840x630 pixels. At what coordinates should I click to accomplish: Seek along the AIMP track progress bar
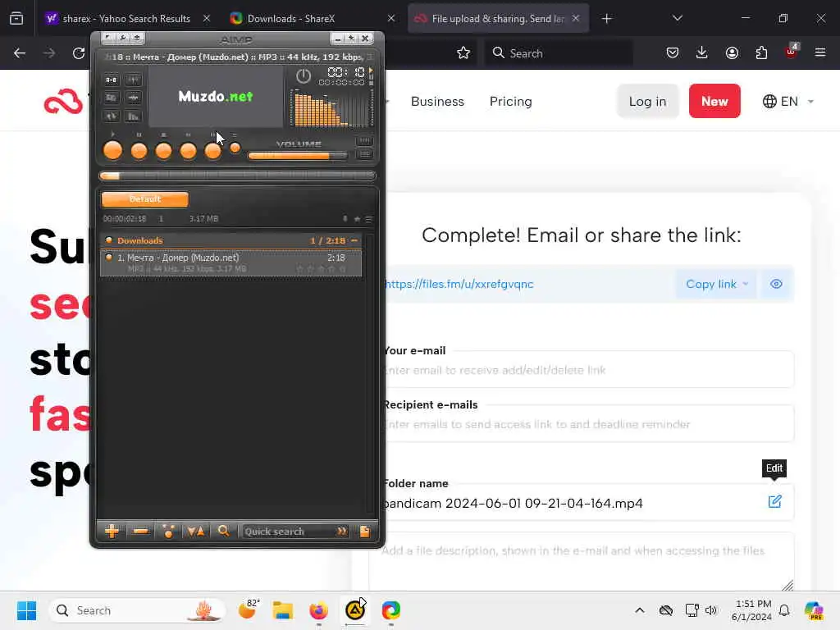click(x=237, y=176)
